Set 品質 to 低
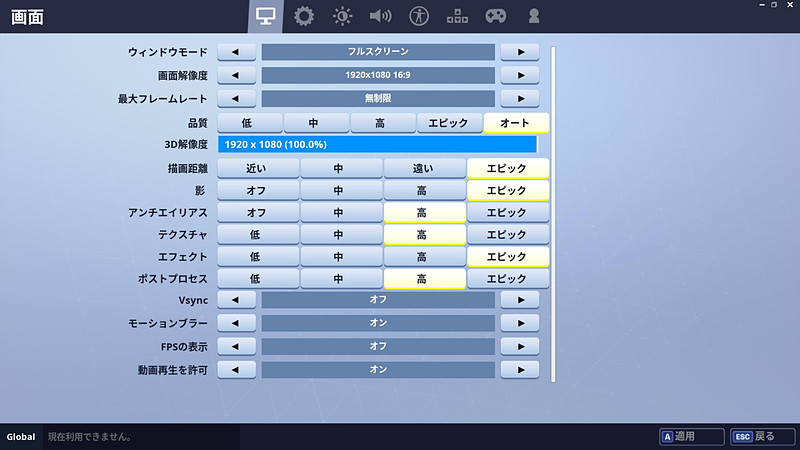The width and height of the screenshot is (800, 450). [x=249, y=123]
